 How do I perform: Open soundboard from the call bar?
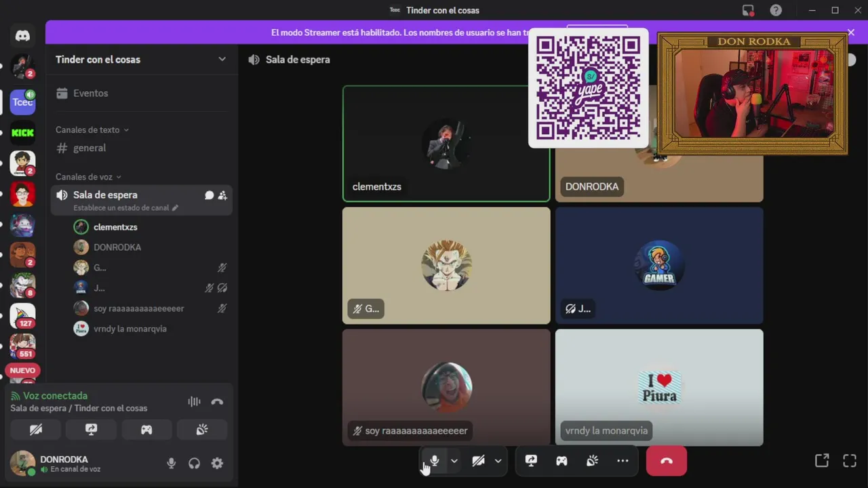click(x=592, y=461)
